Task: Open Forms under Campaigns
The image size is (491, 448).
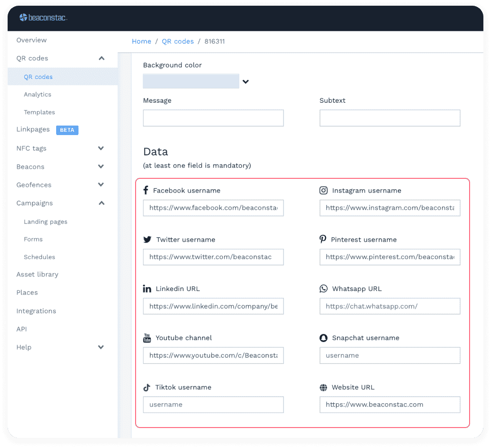Action: click(33, 239)
